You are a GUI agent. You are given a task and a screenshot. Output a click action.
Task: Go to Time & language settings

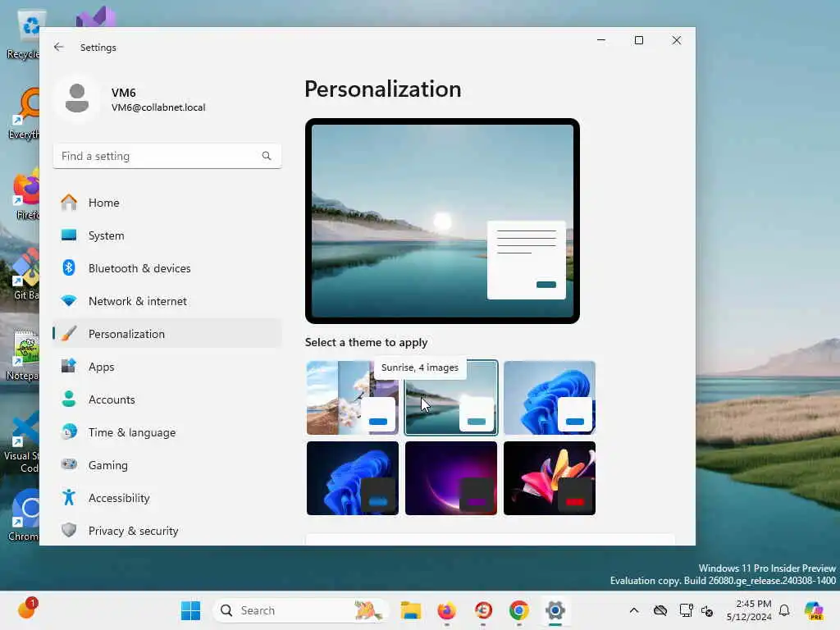point(167,432)
